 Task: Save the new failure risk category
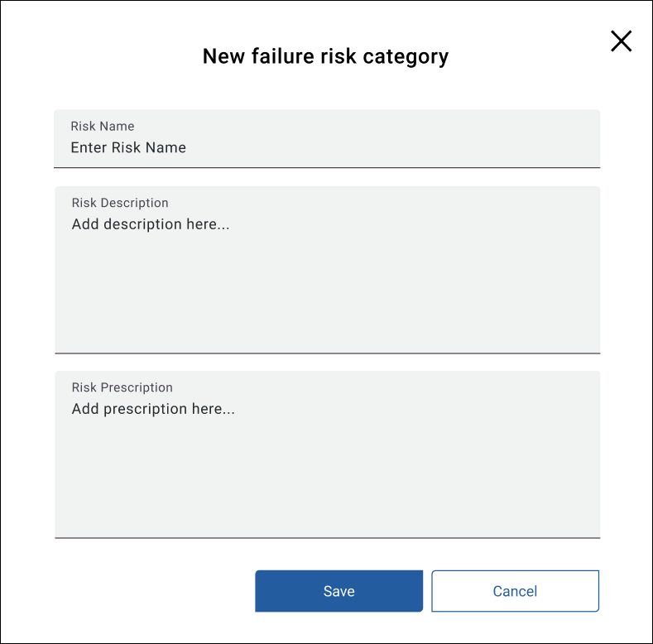pos(339,591)
